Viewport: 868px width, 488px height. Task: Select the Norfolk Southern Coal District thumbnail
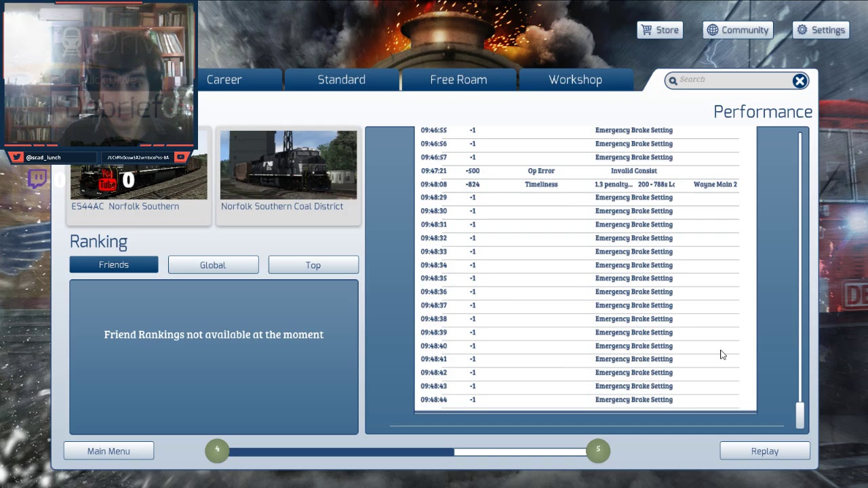click(x=288, y=176)
